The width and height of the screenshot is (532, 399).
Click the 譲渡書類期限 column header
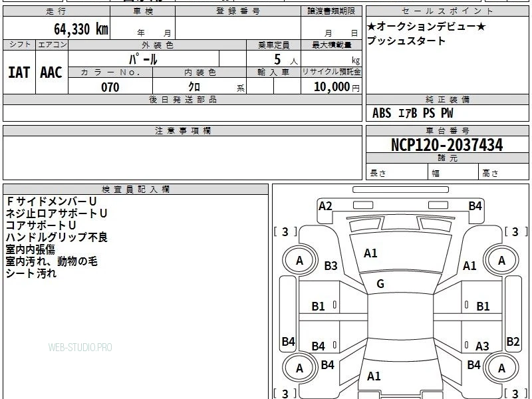pos(331,11)
